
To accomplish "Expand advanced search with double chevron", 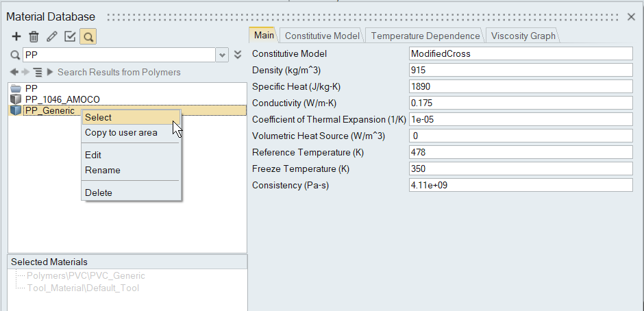I will click(238, 55).
